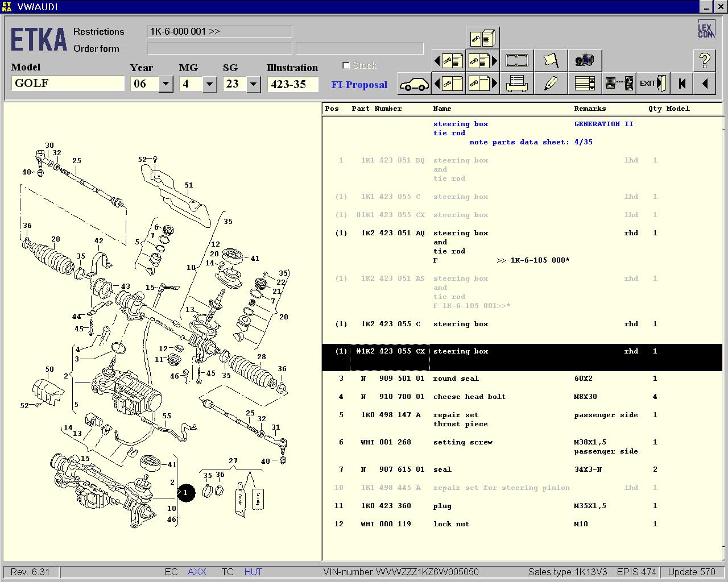Select lock nut WHT 000 119
This screenshot has width=728, height=582.
[x=522, y=524]
